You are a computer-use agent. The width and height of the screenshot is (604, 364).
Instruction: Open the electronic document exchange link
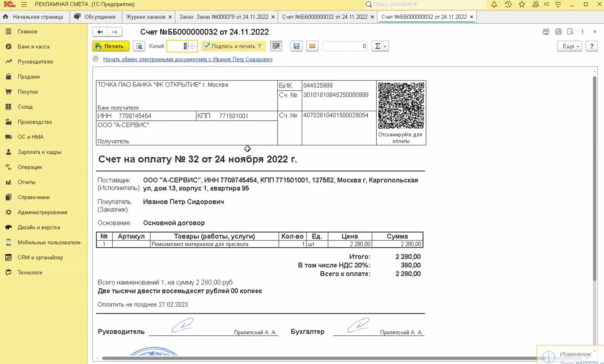click(188, 59)
